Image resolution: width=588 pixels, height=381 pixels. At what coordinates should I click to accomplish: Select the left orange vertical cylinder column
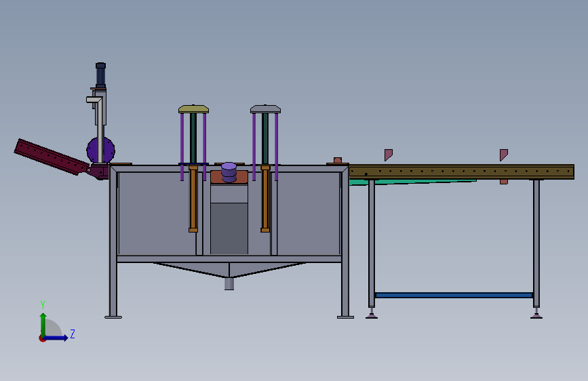point(193,199)
